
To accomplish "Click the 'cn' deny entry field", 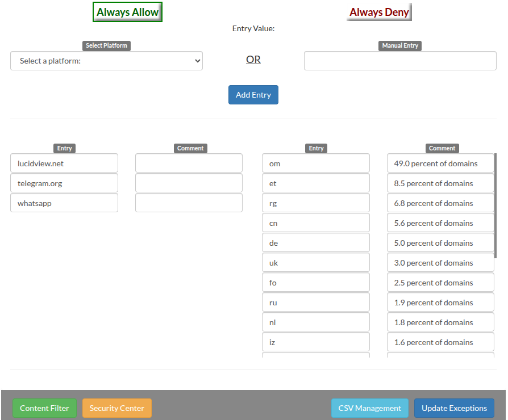I will pyautogui.click(x=316, y=223).
